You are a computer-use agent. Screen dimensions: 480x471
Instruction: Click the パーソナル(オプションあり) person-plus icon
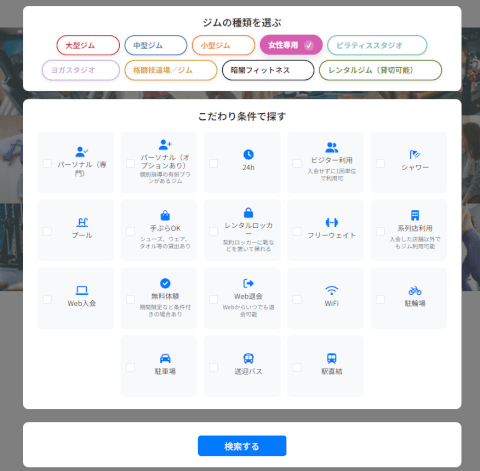pos(165,144)
